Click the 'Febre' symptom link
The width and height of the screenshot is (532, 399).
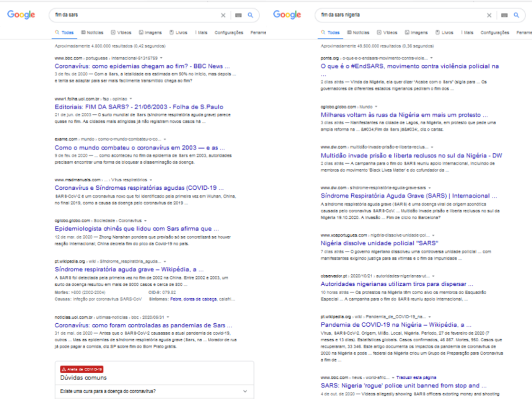coord(176,299)
